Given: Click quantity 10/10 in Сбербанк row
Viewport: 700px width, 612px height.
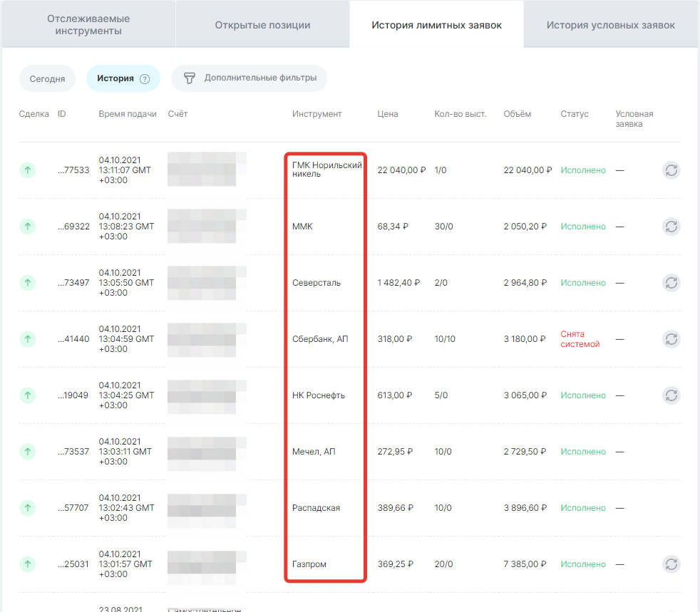Looking at the screenshot, I should point(445,339).
